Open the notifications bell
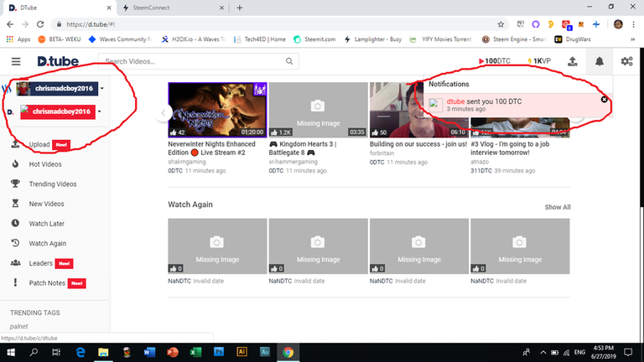This screenshot has width=644, height=362. (599, 61)
